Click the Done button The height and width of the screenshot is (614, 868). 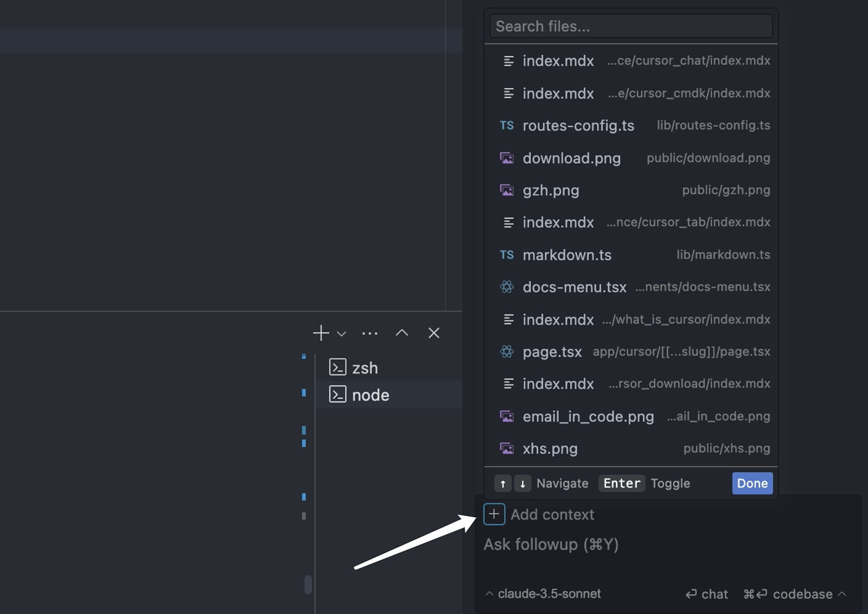click(x=752, y=483)
